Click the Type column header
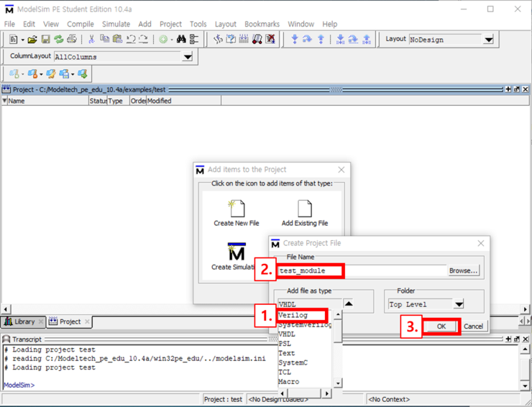The width and height of the screenshot is (532, 407). click(119, 101)
